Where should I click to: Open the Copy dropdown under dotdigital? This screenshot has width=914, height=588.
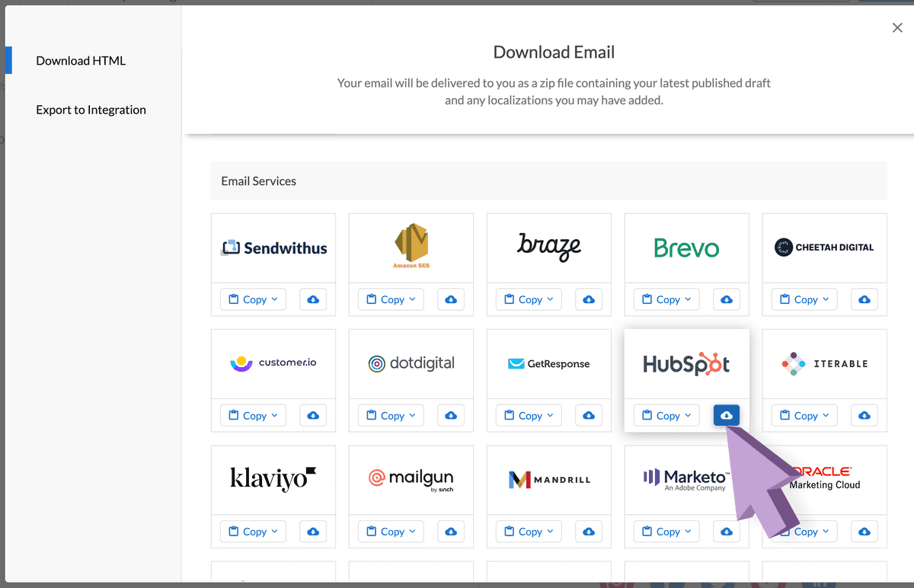391,415
